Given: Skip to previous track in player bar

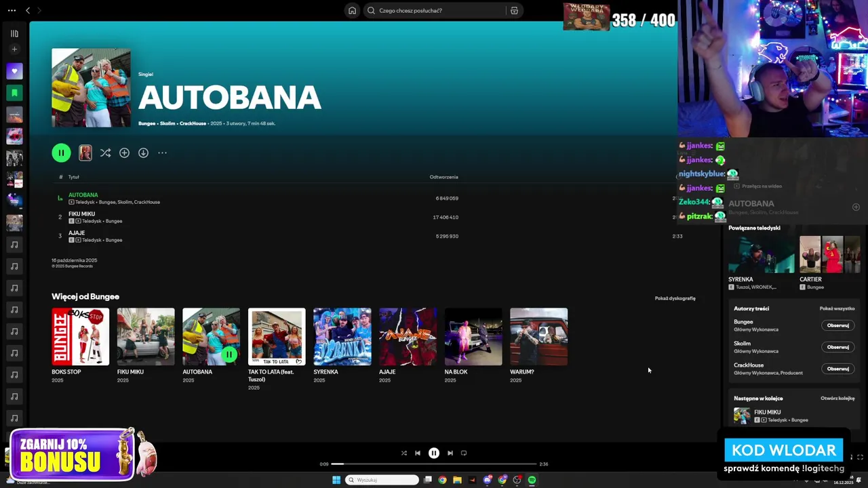Looking at the screenshot, I should 418,453.
